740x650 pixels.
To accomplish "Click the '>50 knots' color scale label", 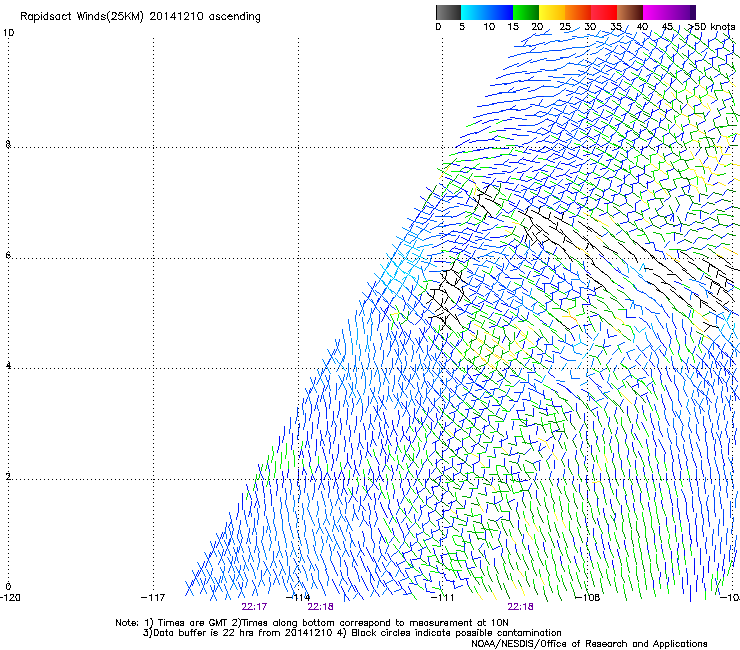I will pos(712,27).
